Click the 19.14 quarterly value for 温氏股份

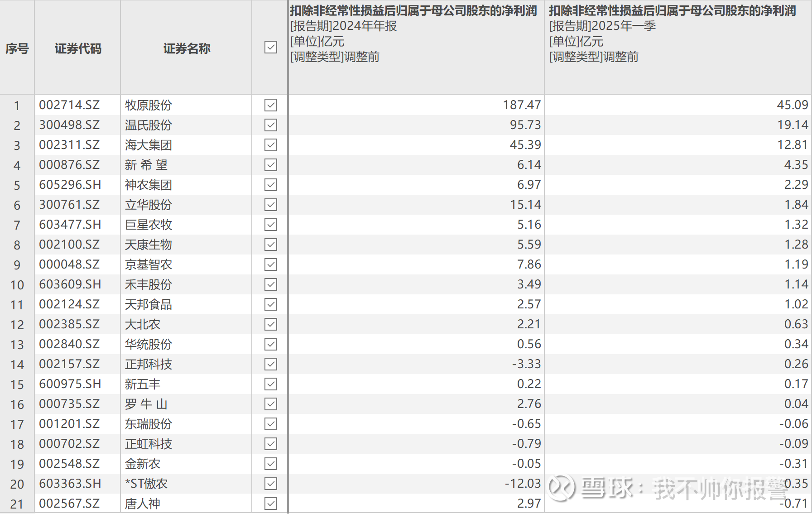pos(793,125)
